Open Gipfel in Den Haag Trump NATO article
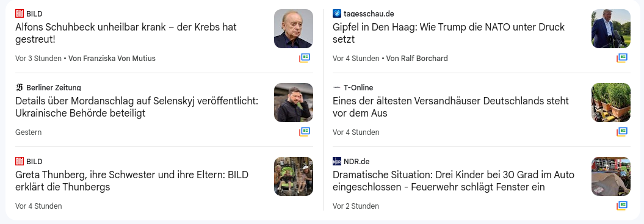 coord(449,34)
